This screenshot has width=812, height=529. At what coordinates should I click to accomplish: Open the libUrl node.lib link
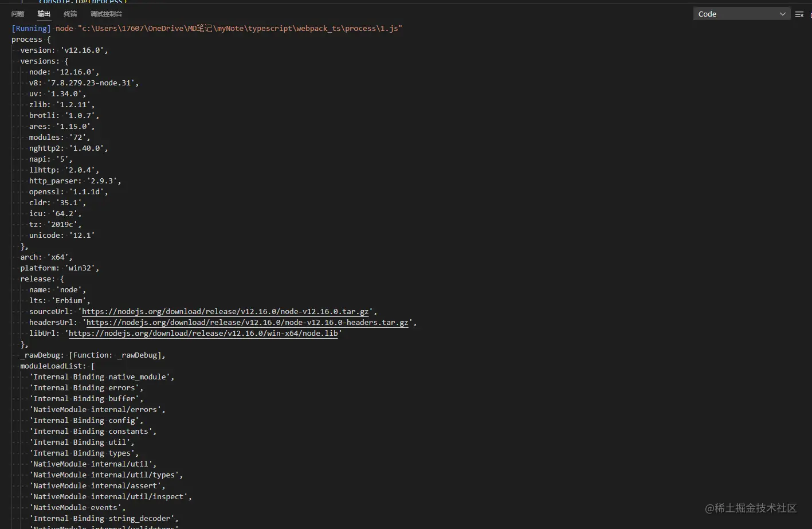pyautogui.click(x=203, y=334)
